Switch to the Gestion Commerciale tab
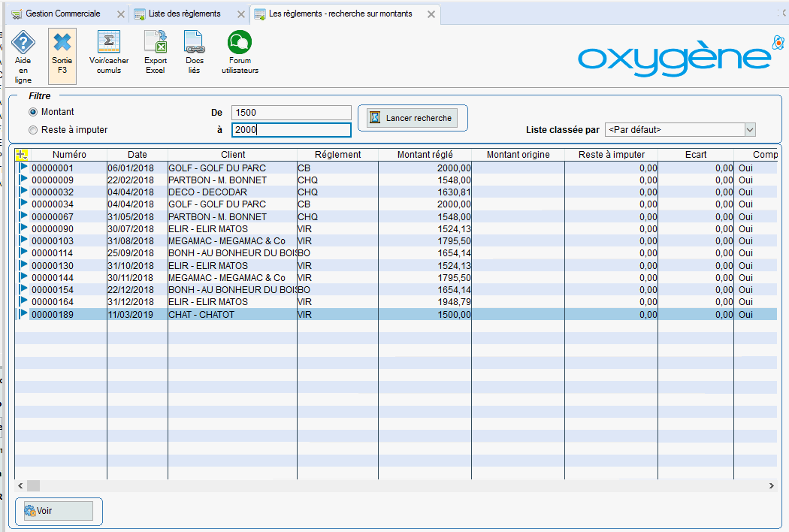This screenshot has width=789, height=532. coord(63,14)
